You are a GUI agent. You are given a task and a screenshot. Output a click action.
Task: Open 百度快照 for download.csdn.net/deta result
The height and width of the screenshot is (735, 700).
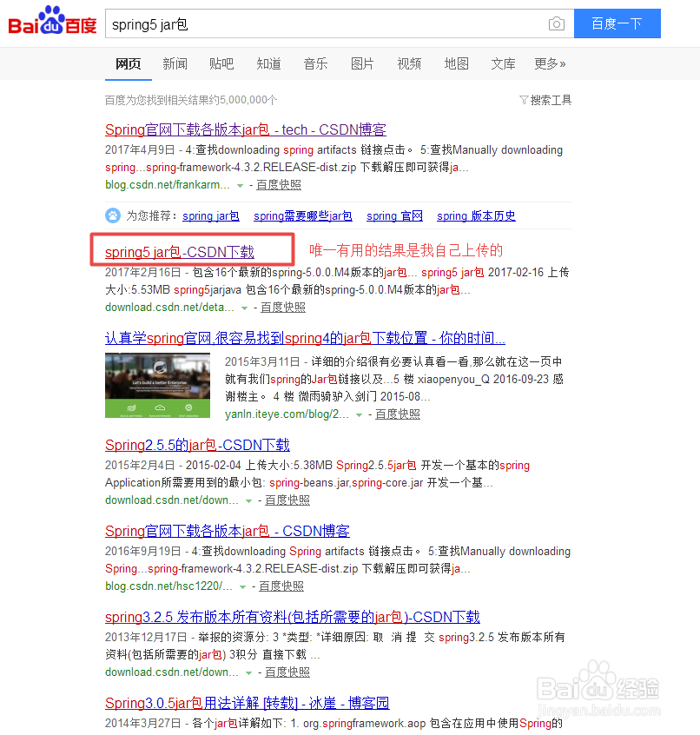point(283,307)
